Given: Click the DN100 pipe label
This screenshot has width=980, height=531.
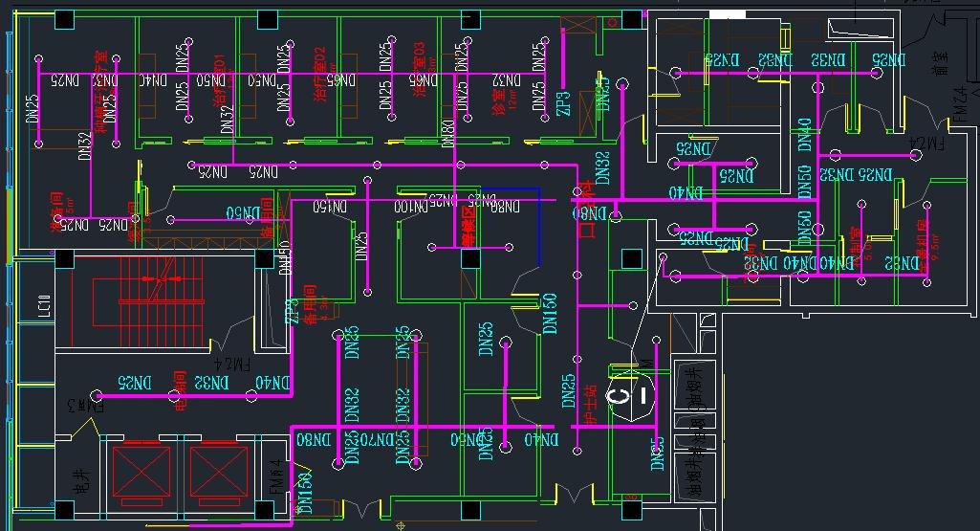Looking at the screenshot, I should point(410,207).
